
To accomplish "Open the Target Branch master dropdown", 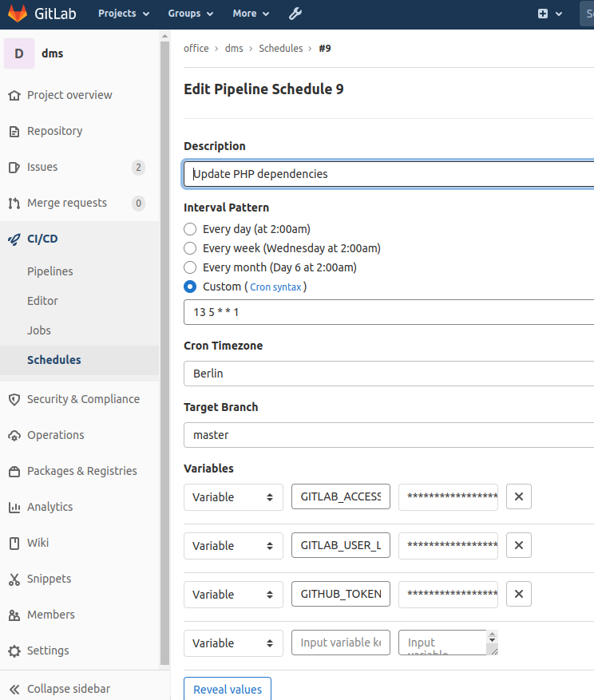I will click(x=389, y=435).
